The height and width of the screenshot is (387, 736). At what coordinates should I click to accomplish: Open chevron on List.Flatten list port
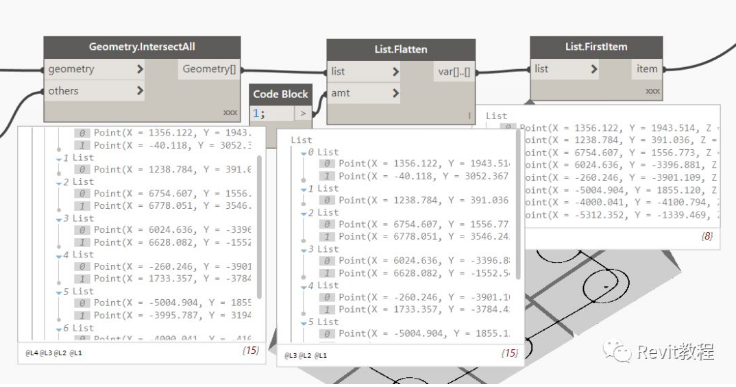[x=396, y=71]
